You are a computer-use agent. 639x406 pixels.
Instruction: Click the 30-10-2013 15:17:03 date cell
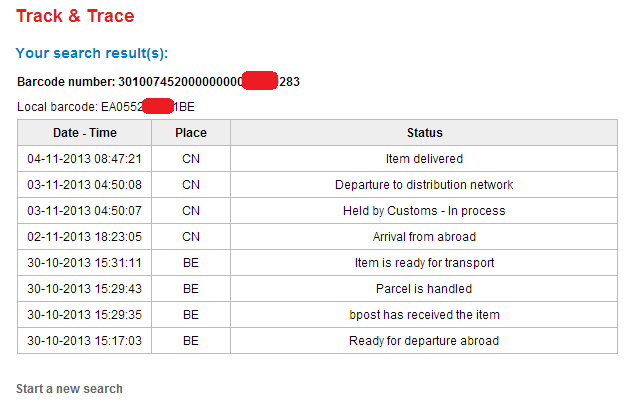(85, 340)
